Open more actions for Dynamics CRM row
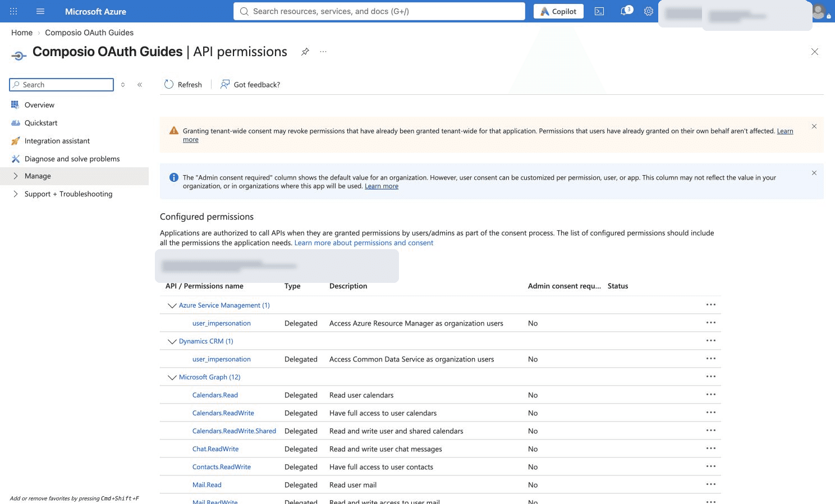This screenshot has width=835, height=504. (x=711, y=341)
